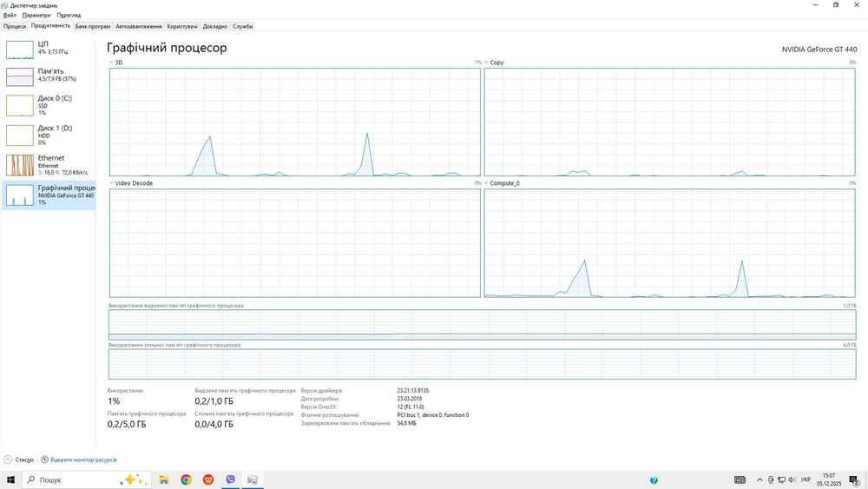Click the resource monitor icon
This screenshot has height=489, width=868.
point(45,459)
